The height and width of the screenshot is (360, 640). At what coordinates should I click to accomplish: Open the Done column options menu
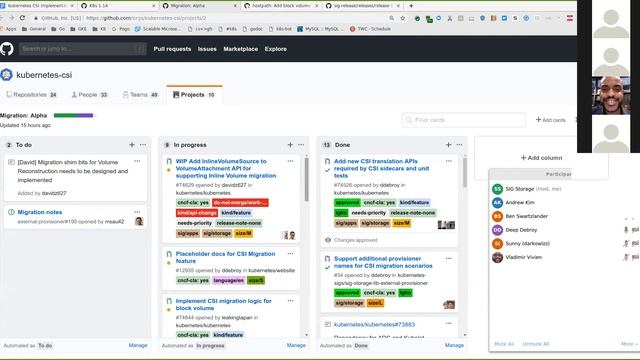coord(460,145)
